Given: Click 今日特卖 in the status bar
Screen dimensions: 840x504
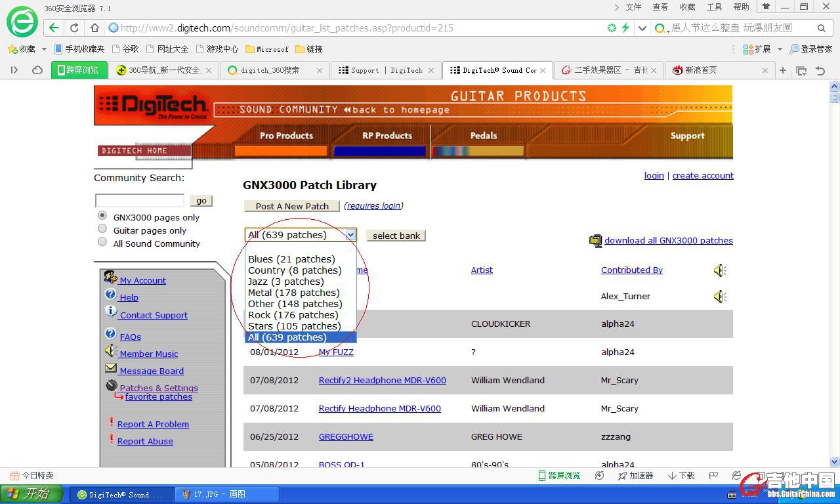Looking at the screenshot, I should click(x=31, y=476).
